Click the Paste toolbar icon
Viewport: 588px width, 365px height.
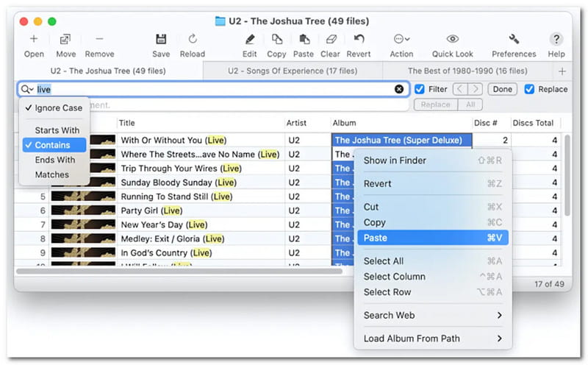click(304, 39)
